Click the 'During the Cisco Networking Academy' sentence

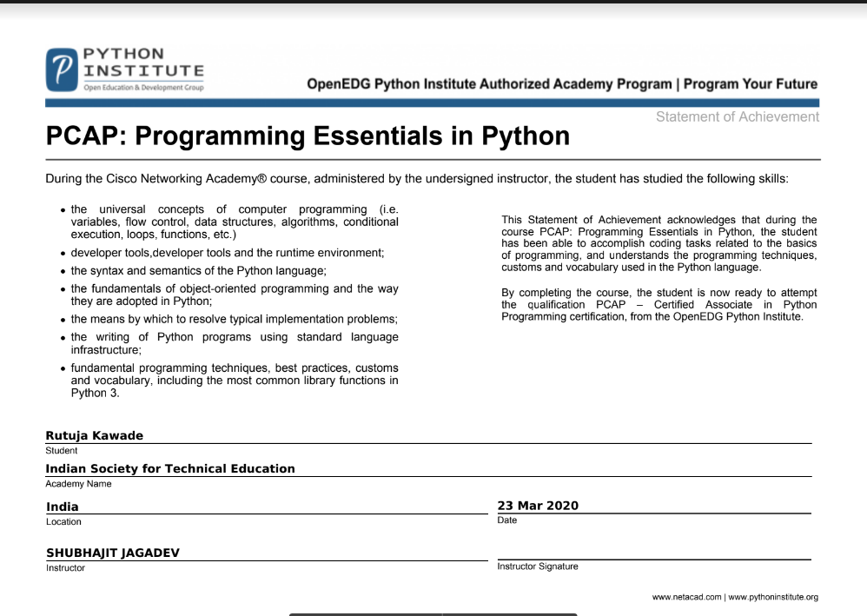[417, 179]
